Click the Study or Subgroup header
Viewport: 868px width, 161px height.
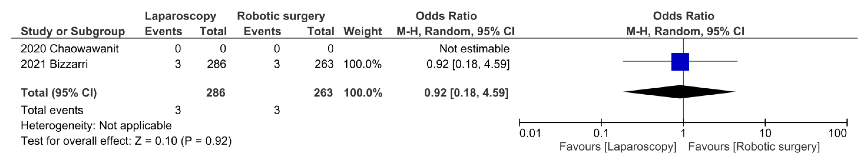[x=73, y=31]
